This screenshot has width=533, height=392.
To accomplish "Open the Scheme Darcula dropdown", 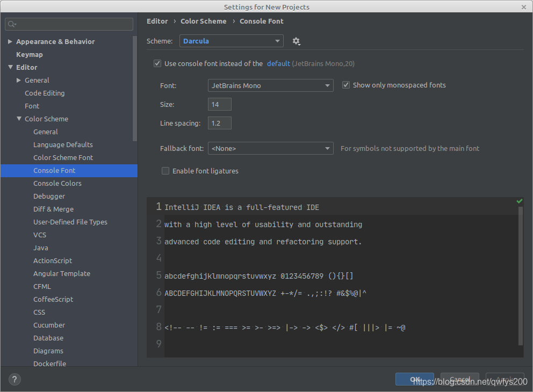I will pyautogui.click(x=231, y=41).
